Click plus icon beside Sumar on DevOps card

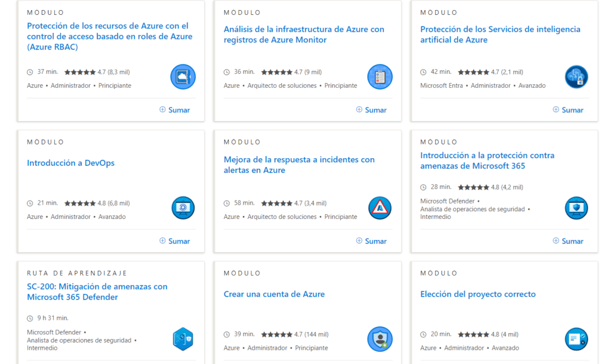[163, 240]
